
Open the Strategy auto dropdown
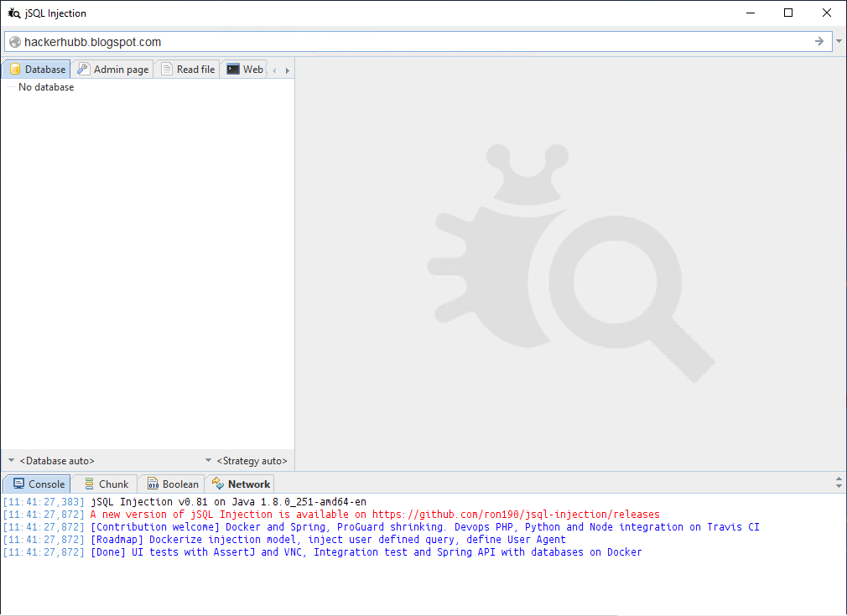pyautogui.click(x=247, y=460)
